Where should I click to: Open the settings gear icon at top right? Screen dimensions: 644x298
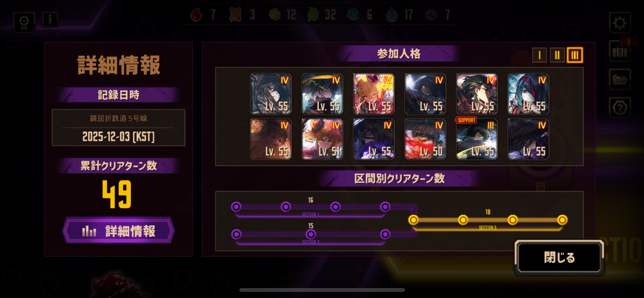point(620,23)
